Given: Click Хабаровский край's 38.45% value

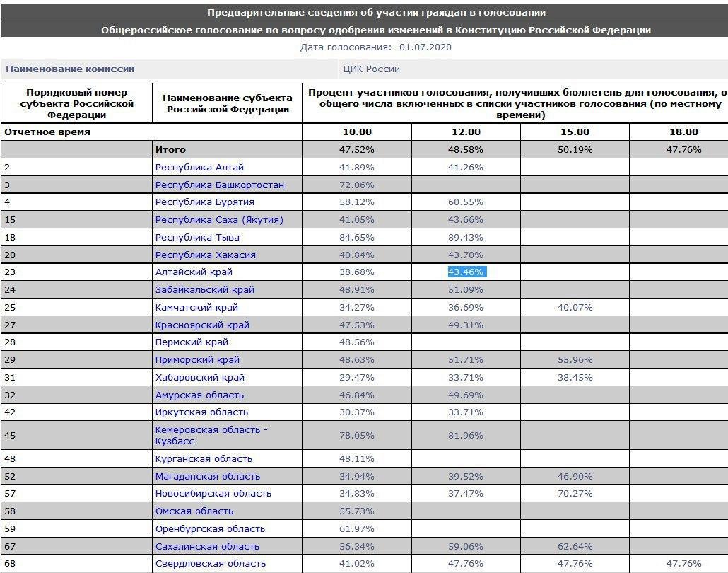Looking at the screenshot, I should click(x=575, y=377).
